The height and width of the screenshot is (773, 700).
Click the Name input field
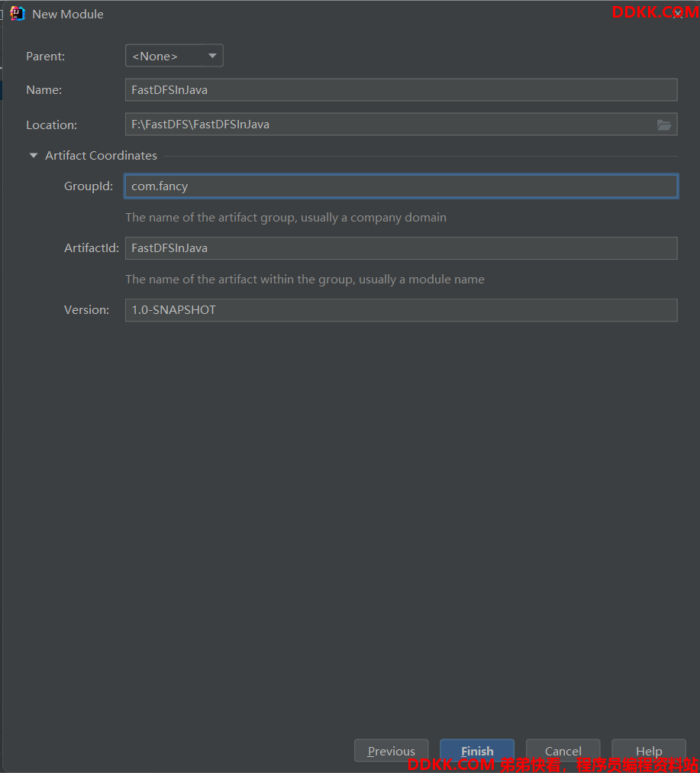click(x=401, y=89)
